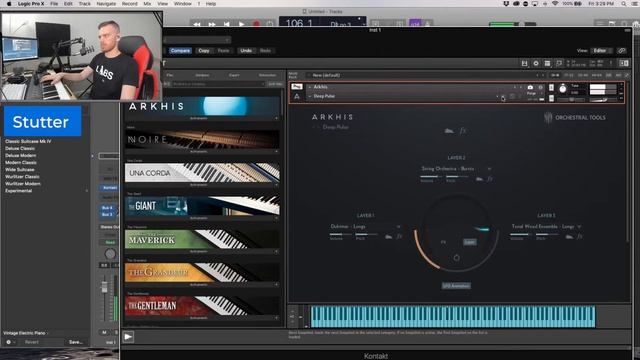
Task: Open the Navigate menu
Action: (x=106, y=4)
